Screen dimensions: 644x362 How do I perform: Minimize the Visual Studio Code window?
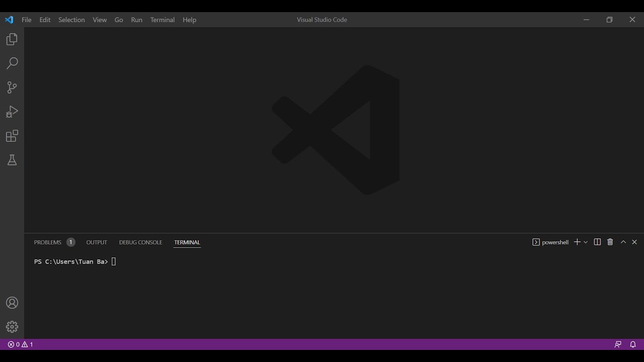(586, 20)
